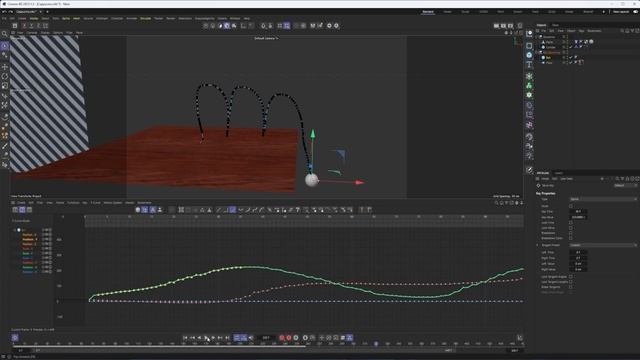
Task: Toggle the X axis lock icon
Action: point(24,26)
